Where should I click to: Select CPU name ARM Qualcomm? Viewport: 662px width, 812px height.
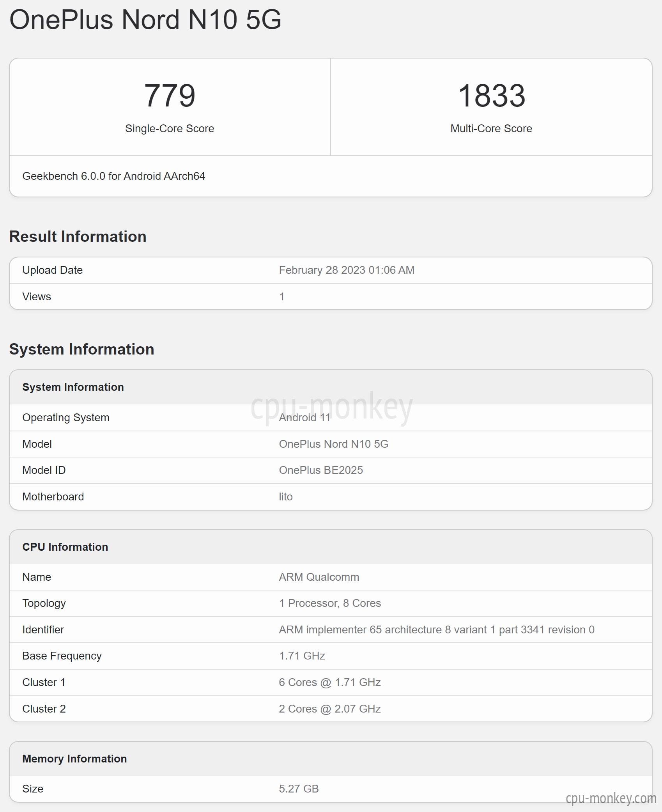(319, 577)
